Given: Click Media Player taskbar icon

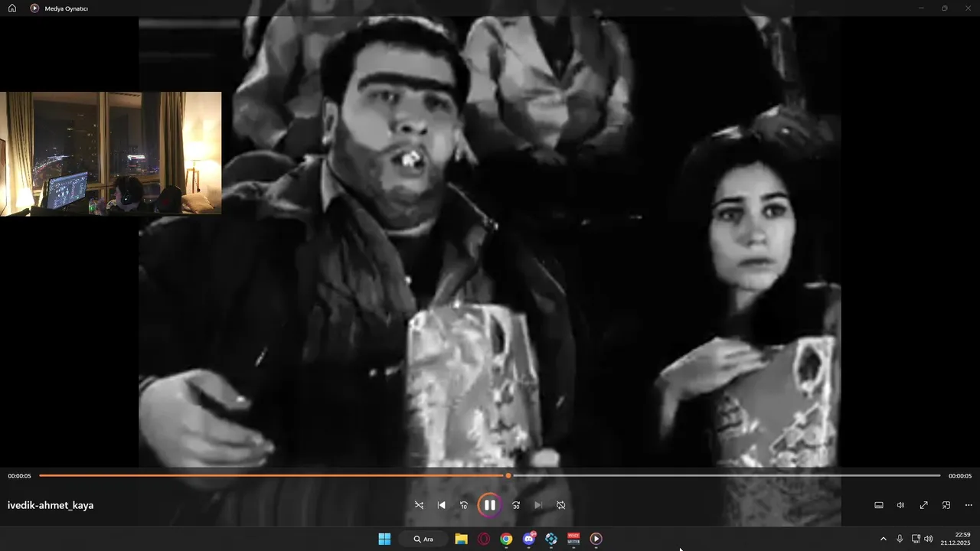Looking at the screenshot, I should [596, 539].
